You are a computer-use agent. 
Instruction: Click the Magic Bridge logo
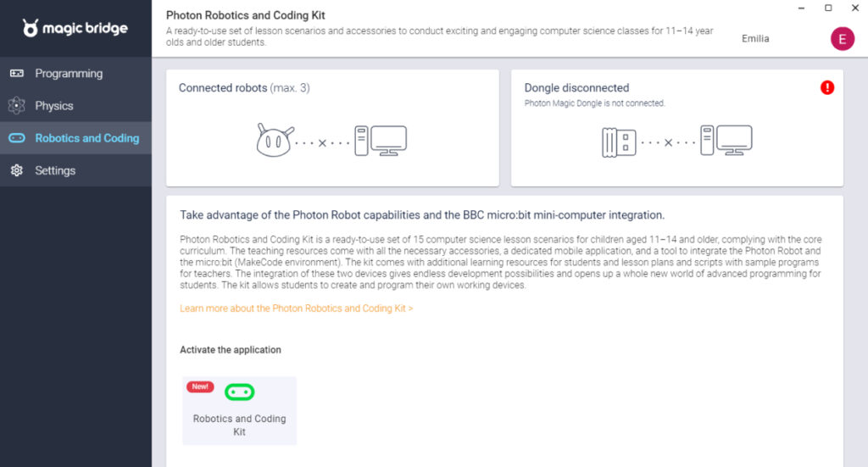click(75, 29)
